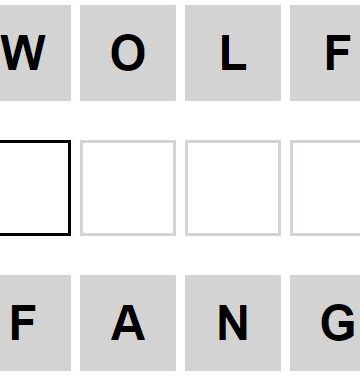This screenshot has height=381, width=360.
Task: Pick the empty box above the N tile
Action: click(x=233, y=188)
